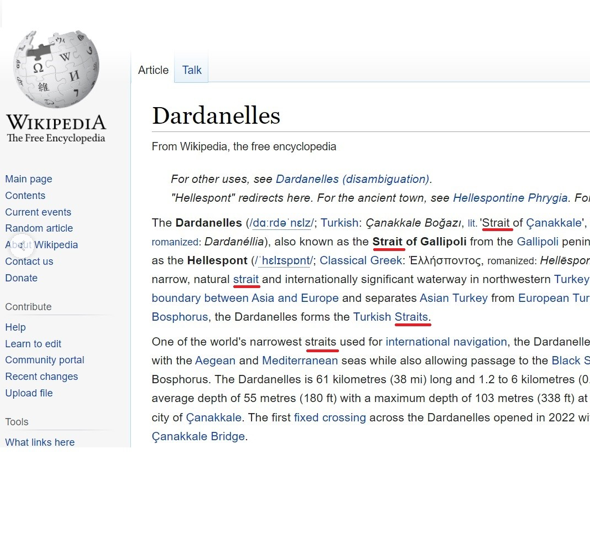Open the Mediterranean link
590x534 pixels.
click(x=300, y=361)
